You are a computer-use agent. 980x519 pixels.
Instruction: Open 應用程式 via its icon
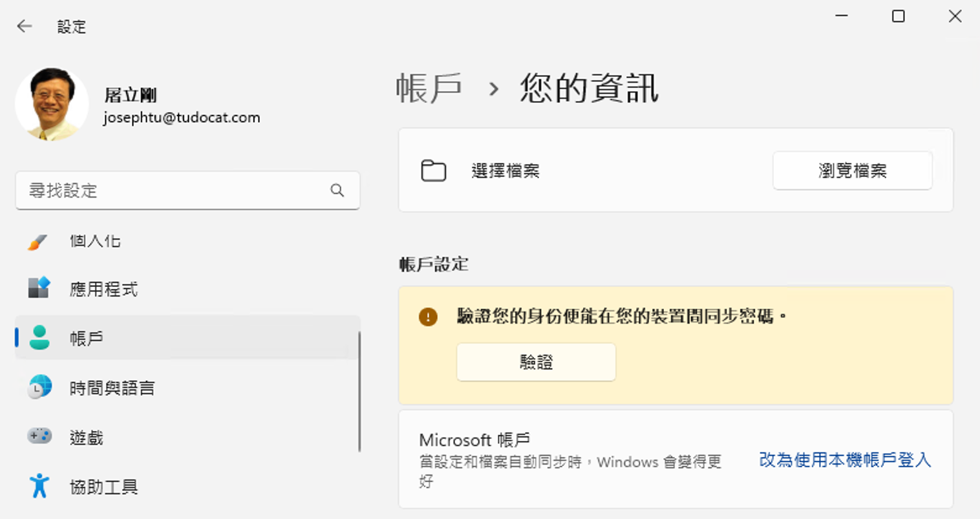coord(39,288)
